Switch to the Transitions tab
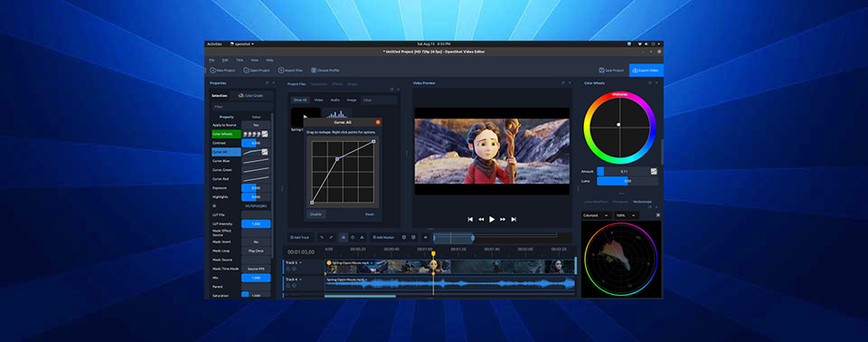868x342 pixels. coord(319,84)
